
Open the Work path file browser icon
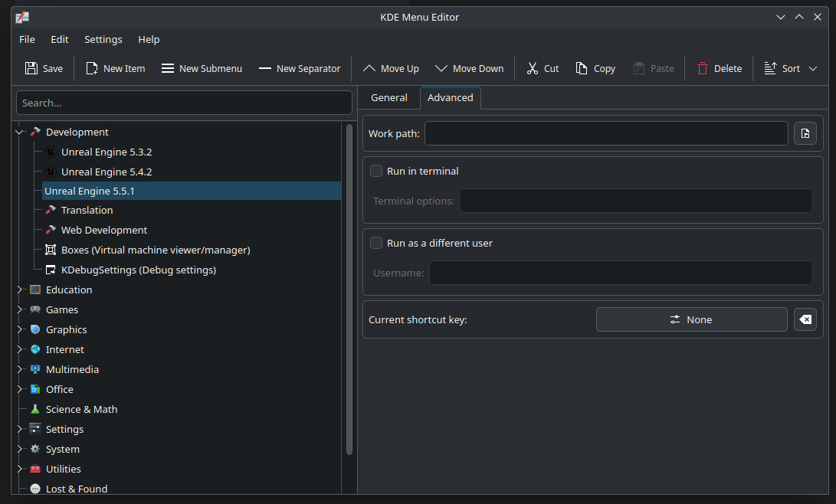point(805,133)
